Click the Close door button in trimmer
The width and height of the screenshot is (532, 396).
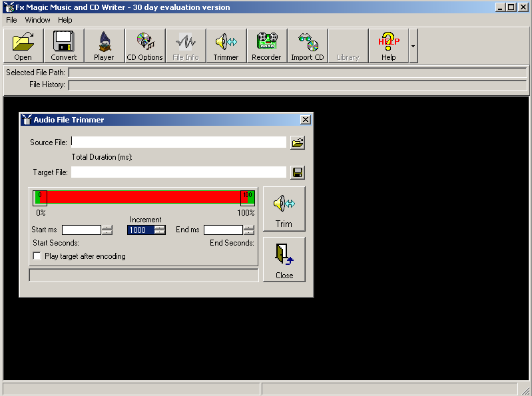coord(284,260)
